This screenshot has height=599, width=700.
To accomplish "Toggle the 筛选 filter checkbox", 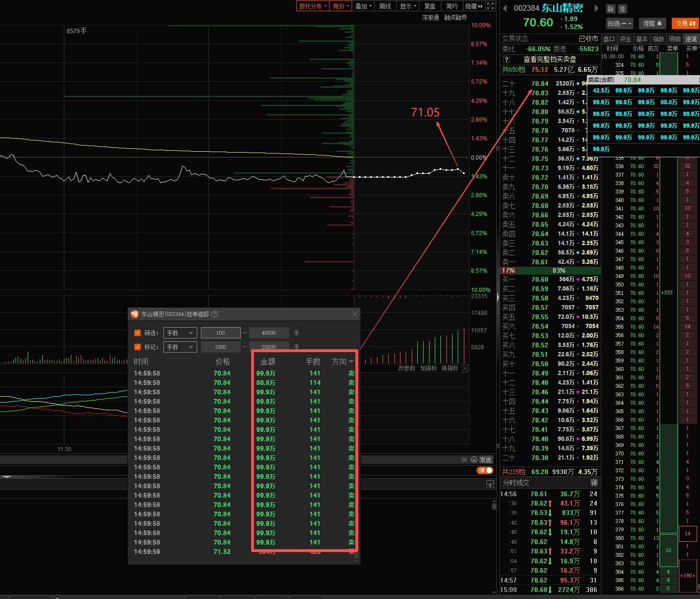I will coord(138,333).
